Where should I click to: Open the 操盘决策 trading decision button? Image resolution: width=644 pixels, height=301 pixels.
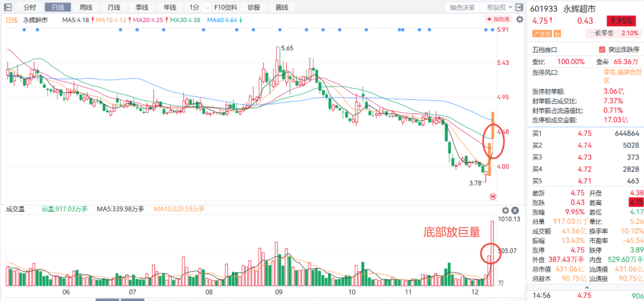(462, 7)
